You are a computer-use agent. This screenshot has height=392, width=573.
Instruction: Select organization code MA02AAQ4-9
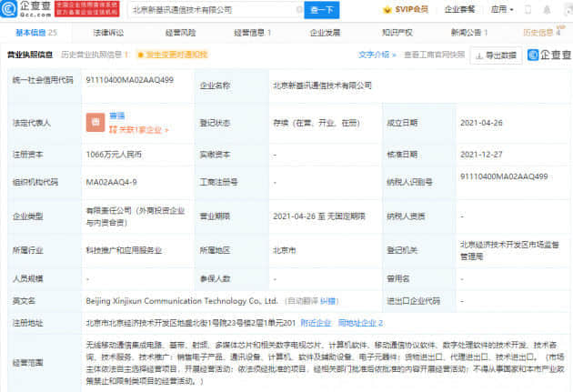pyautogui.click(x=112, y=182)
